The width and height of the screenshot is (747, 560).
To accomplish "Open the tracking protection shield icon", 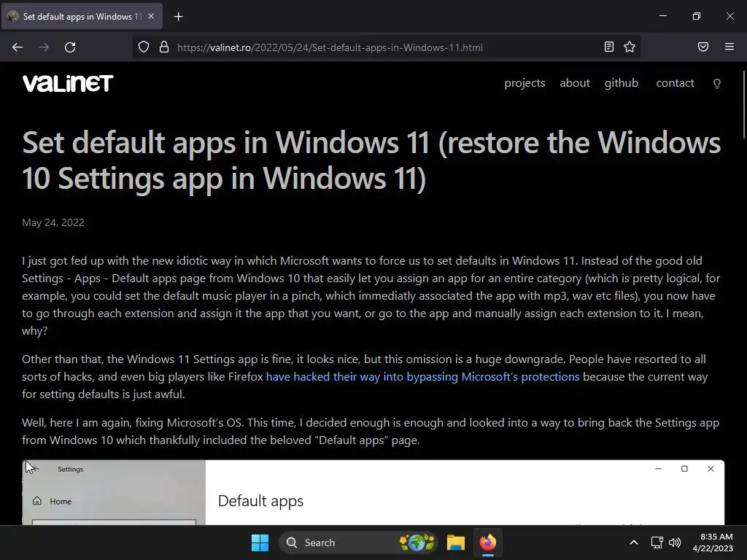I will (x=144, y=47).
